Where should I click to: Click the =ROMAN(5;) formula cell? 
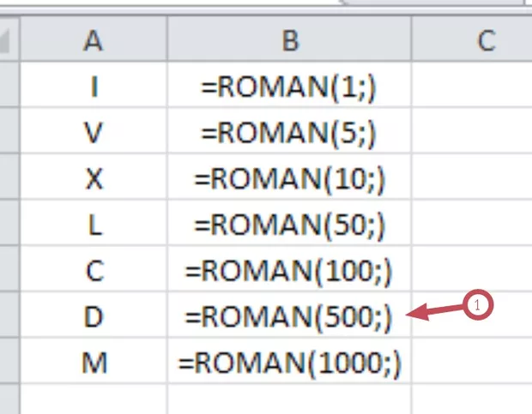[289, 133]
